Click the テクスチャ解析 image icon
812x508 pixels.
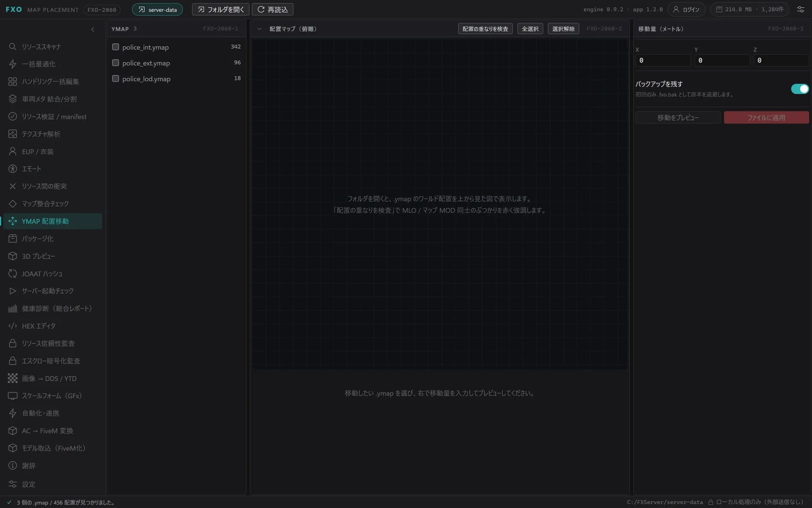[13, 134]
